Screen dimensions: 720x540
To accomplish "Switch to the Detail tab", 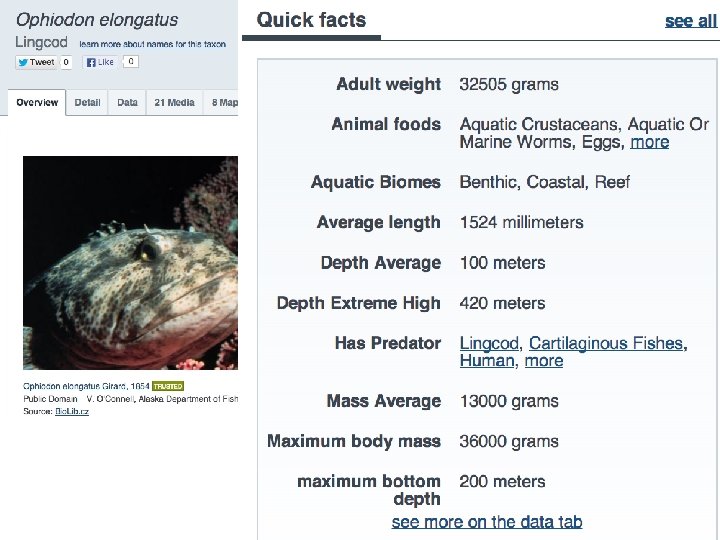I will 88,102.
